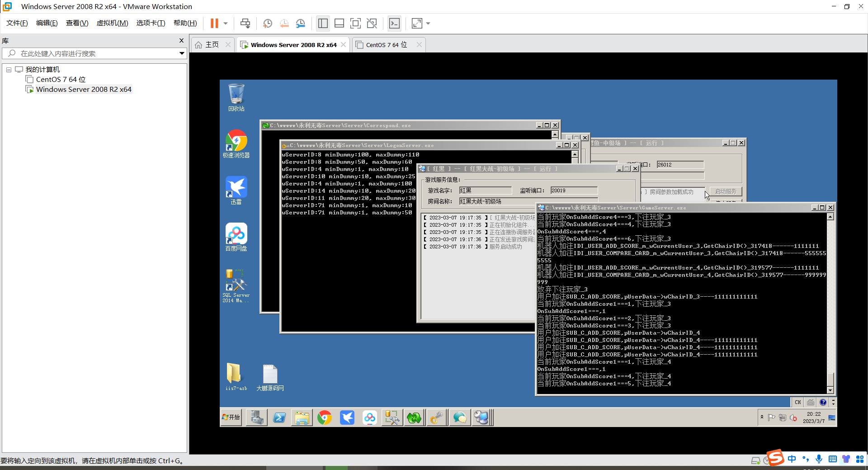Take a snapshot of the VM
Image resolution: width=868 pixels, height=470 pixels.
pos(268,24)
